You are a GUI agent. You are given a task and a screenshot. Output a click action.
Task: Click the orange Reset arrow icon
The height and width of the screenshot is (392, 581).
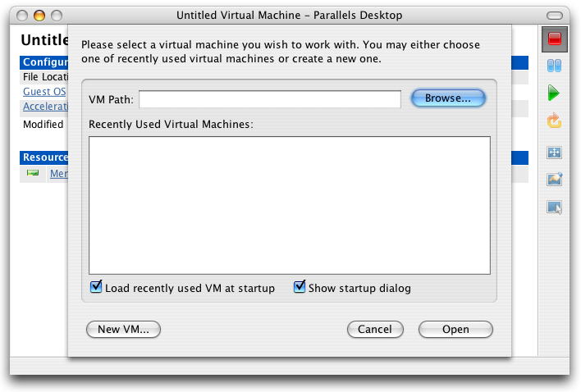pyautogui.click(x=554, y=121)
